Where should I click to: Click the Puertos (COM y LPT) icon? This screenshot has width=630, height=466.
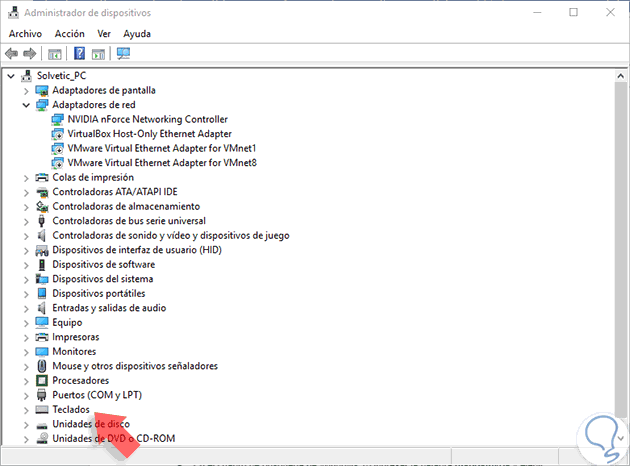[41, 395]
